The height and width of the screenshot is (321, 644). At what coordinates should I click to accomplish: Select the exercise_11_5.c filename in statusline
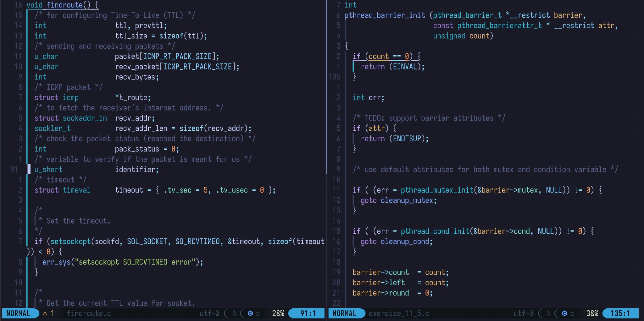399,313
